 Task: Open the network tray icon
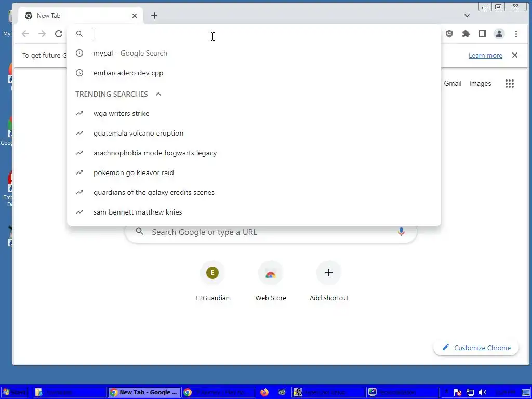[x=470, y=393]
